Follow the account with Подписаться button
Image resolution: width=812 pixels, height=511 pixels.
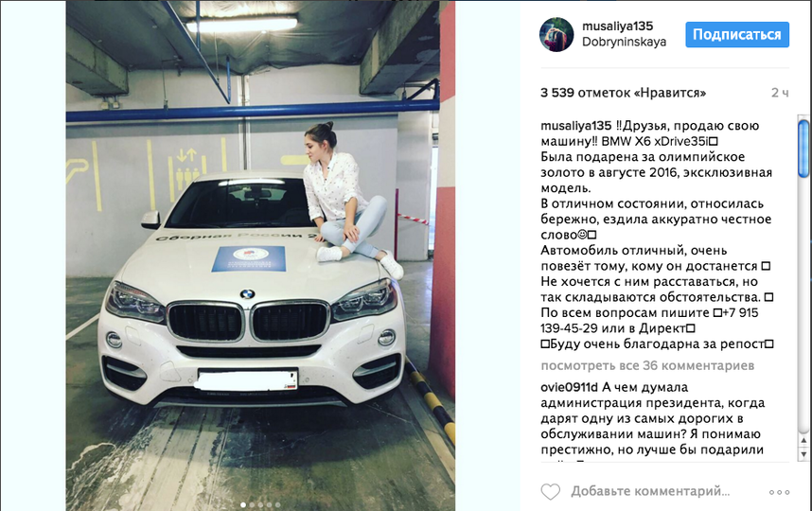pyautogui.click(x=737, y=34)
